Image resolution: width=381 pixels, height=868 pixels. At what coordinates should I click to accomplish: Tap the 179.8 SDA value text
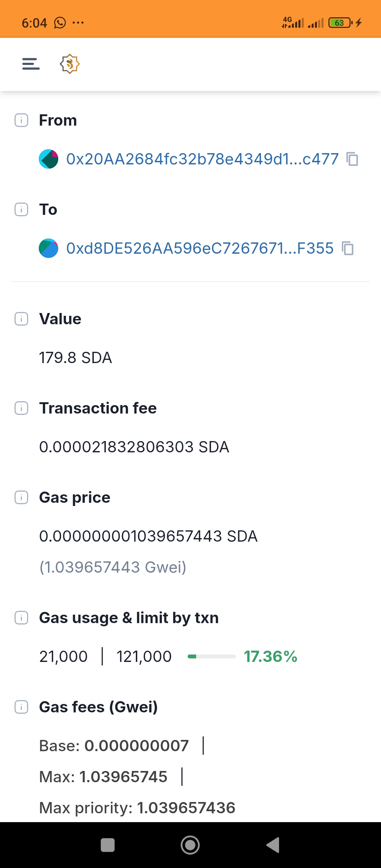click(75, 358)
